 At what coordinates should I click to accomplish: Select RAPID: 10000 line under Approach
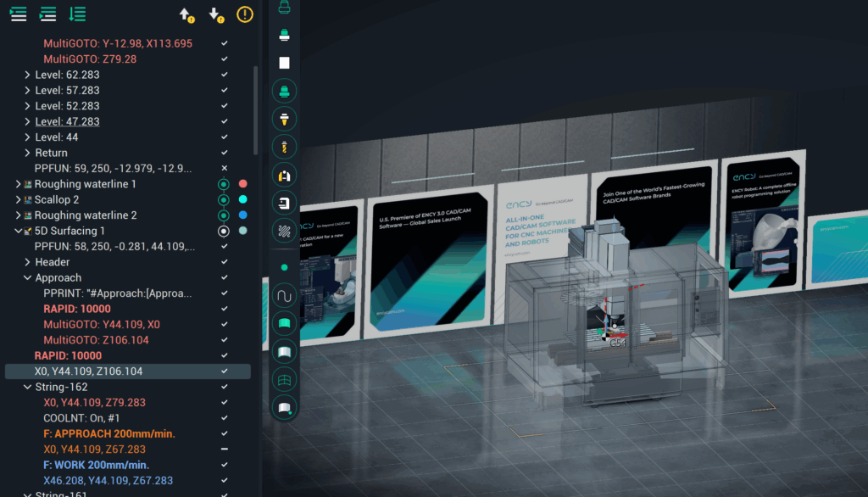click(77, 309)
